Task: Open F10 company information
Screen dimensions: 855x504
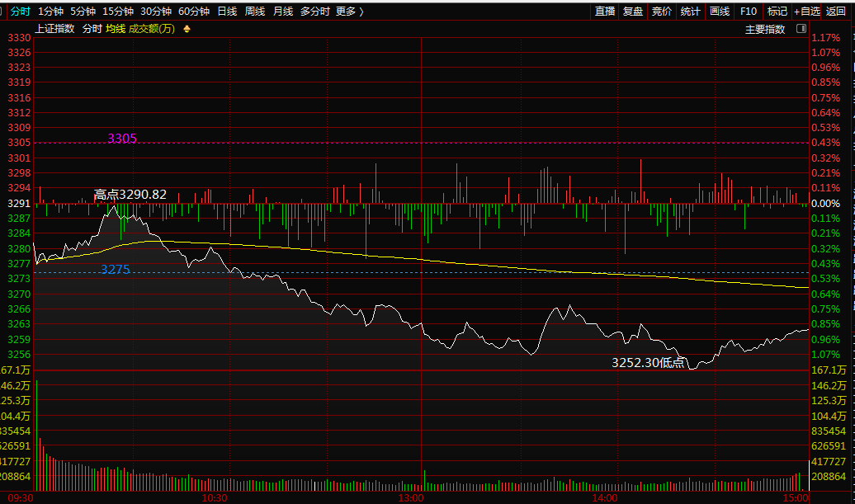Action: click(749, 11)
